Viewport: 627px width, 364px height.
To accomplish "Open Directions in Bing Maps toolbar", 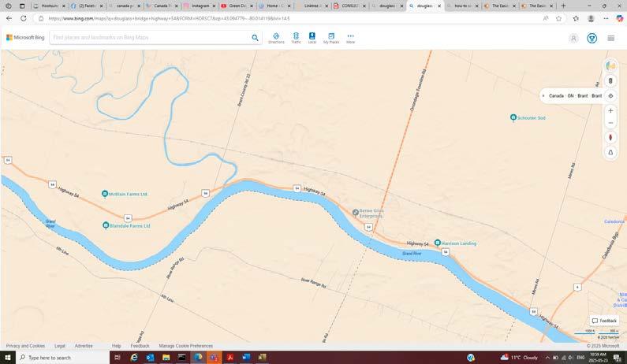I will 276,39.
